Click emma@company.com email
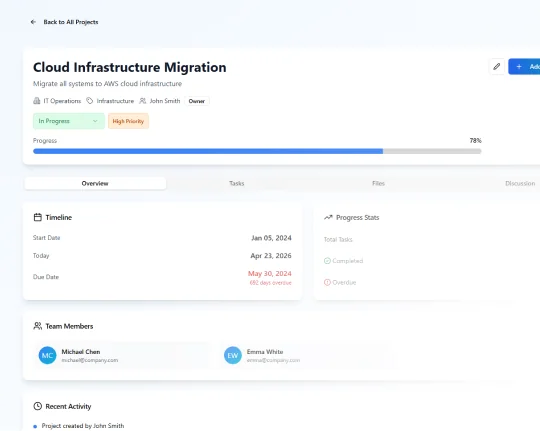This screenshot has height=431, width=540. 273,360
